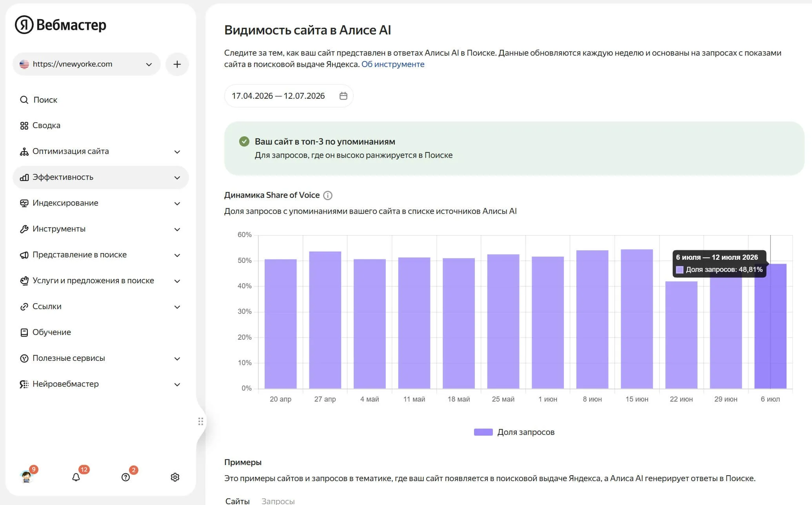
Task: Click the Ссылки chain link icon
Action: click(24, 307)
